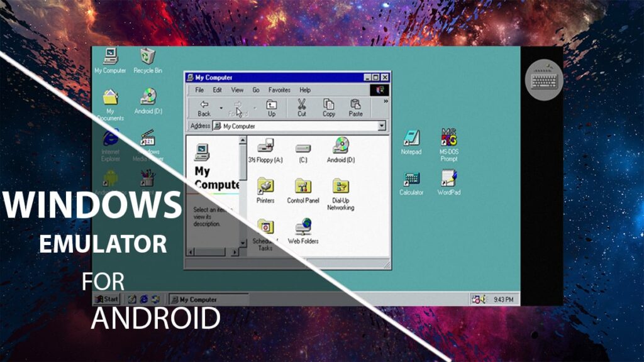644x362 pixels.
Task: Open the Recycle Bin desktop icon
Action: click(x=147, y=58)
